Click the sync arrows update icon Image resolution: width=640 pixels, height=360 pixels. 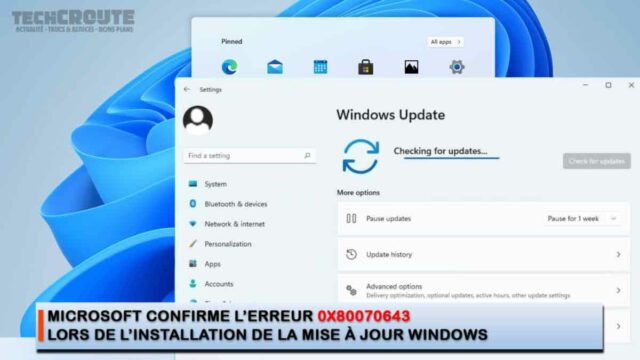[361, 156]
